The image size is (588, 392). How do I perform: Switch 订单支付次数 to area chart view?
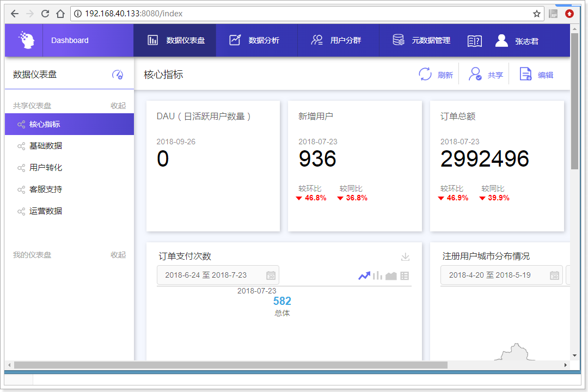click(x=391, y=276)
